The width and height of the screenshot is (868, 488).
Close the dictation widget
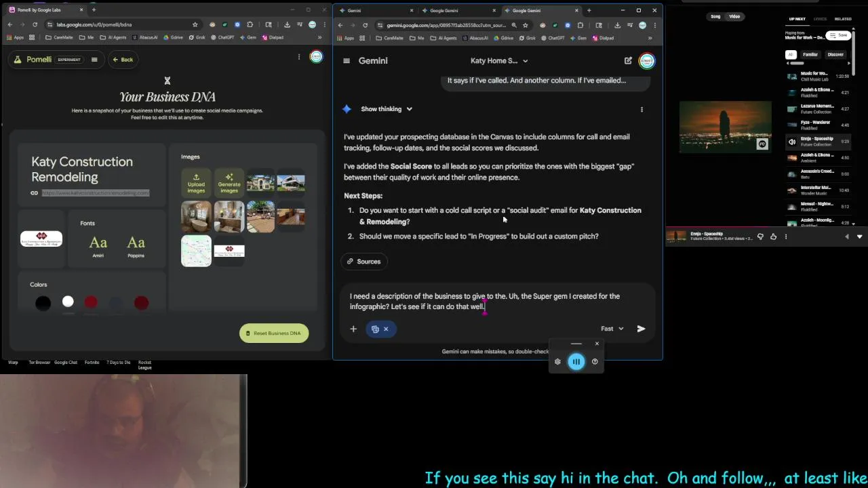pyautogui.click(x=597, y=344)
